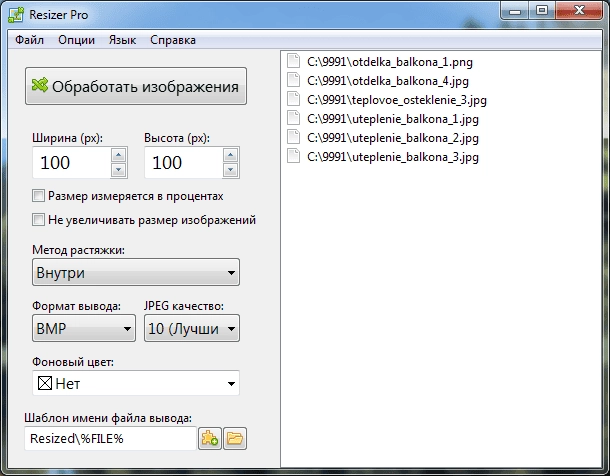This screenshot has width=610, height=476.
Task: Click the Ширина input field
Action: click(x=72, y=163)
